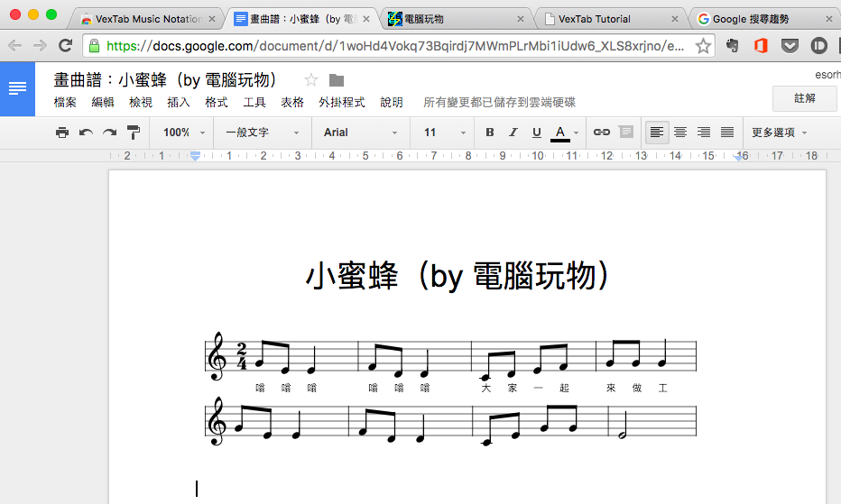Click the print icon in toolbar
The height and width of the screenshot is (504, 841).
(x=62, y=133)
